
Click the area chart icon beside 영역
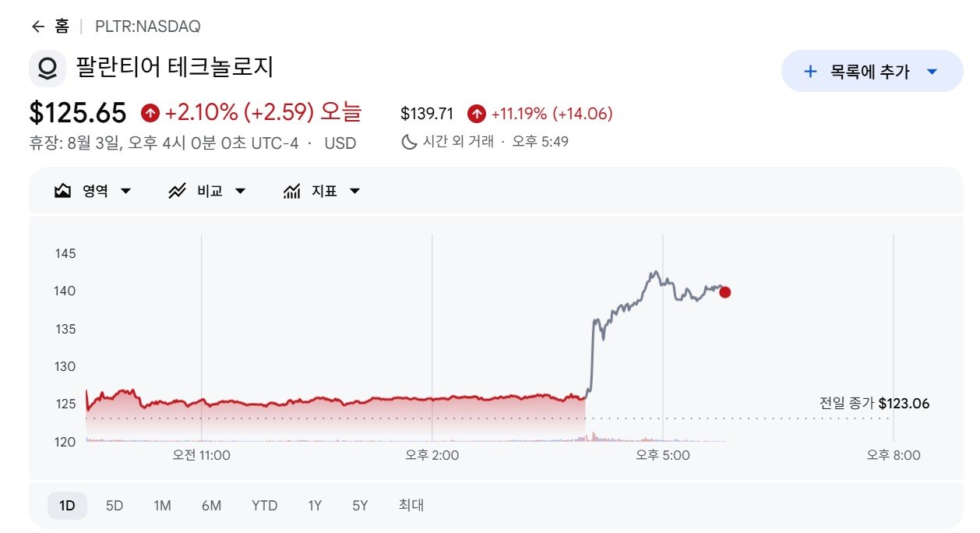point(63,191)
